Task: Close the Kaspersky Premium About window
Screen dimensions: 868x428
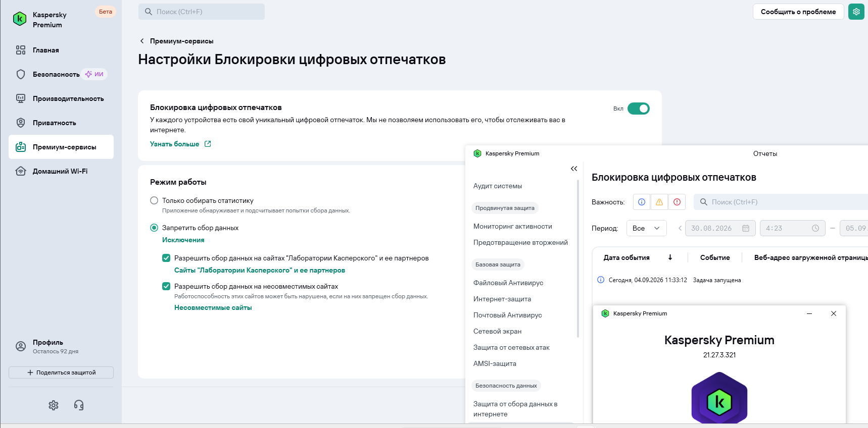Action: (x=834, y=313)
